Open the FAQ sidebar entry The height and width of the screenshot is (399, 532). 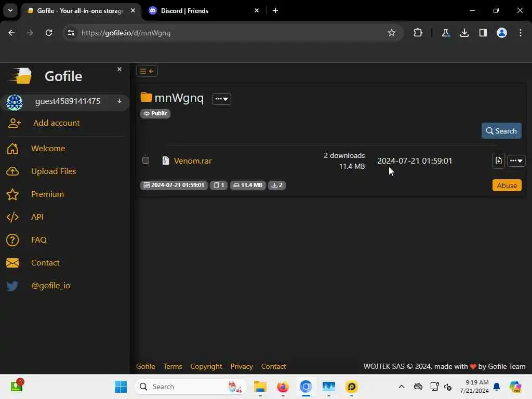point(38,240)
